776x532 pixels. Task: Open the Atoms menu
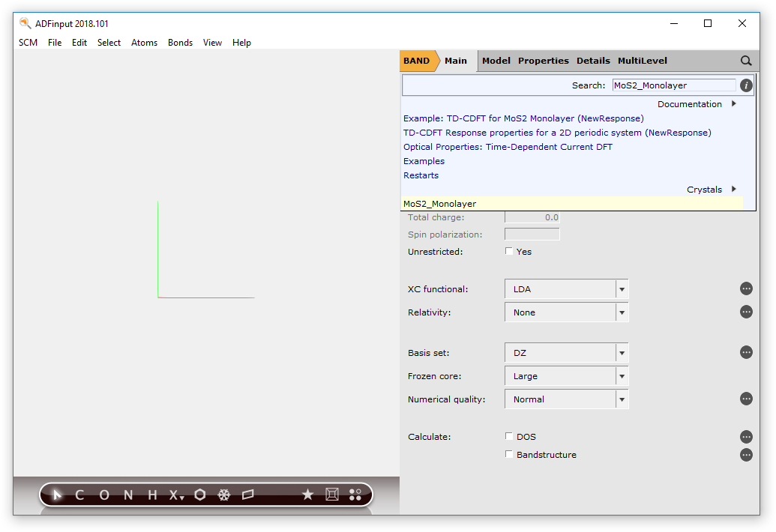point(144,43)
